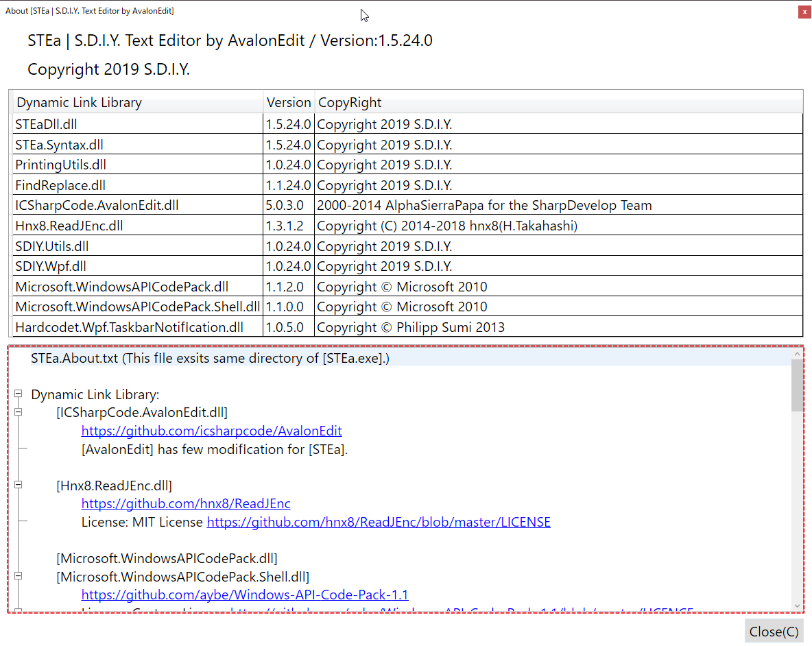Click the 'Copyright 2019 S.D.I.Y.' heading text
This screenshot has width=812, height=646.
pyautogui.click(x=109, y=69)
